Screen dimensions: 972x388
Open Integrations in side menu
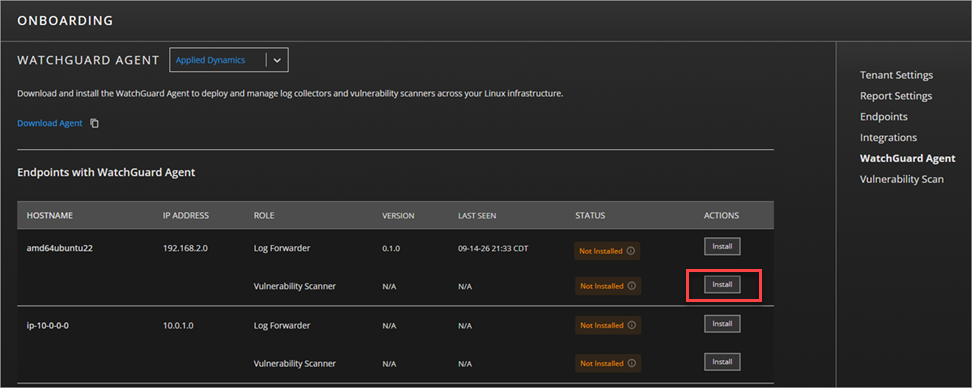click(x=888, y=138)
